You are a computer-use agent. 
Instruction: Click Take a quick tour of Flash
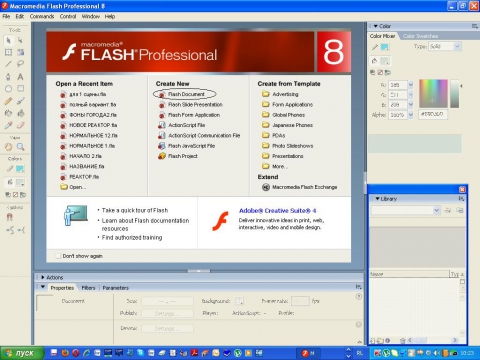point(135,210)
